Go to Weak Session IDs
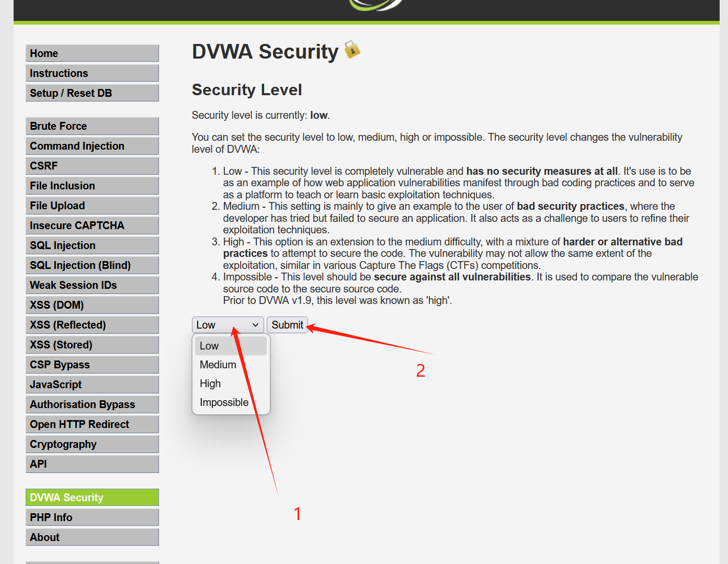 [x=92, y=285]
